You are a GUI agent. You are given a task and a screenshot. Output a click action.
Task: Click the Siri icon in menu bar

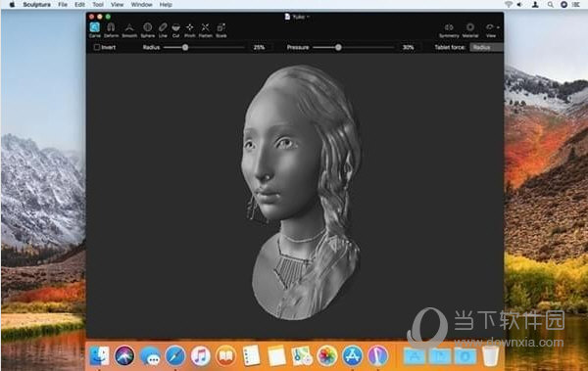pyautogui.click(x=563, y=5)
